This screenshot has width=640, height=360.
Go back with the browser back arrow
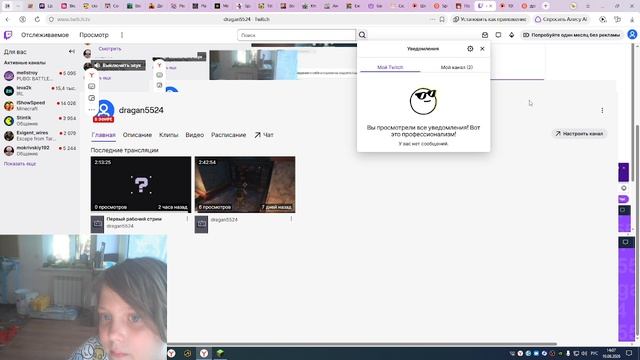tap(7, 19)
